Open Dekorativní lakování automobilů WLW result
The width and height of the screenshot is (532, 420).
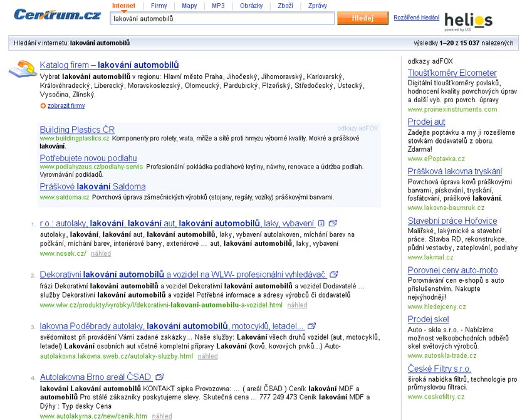click(182, 275)
